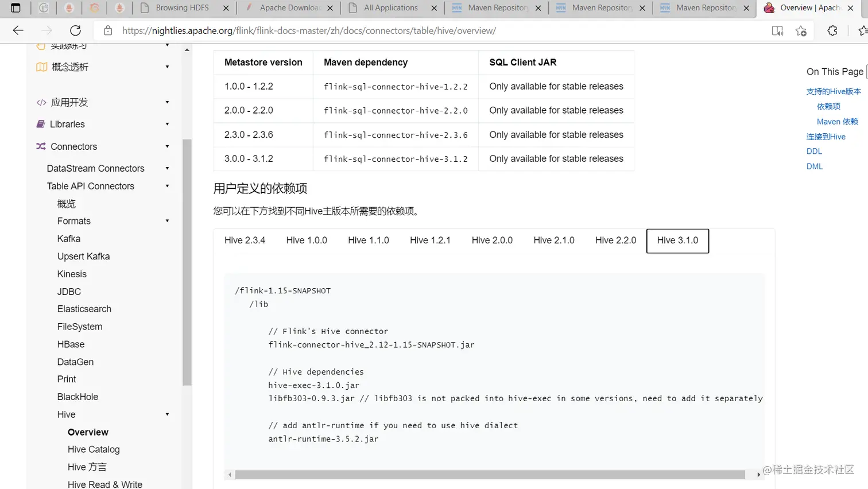Open the DataGen connector page
The width and height of the screenshot is (868, 489).
coord(75,362)
